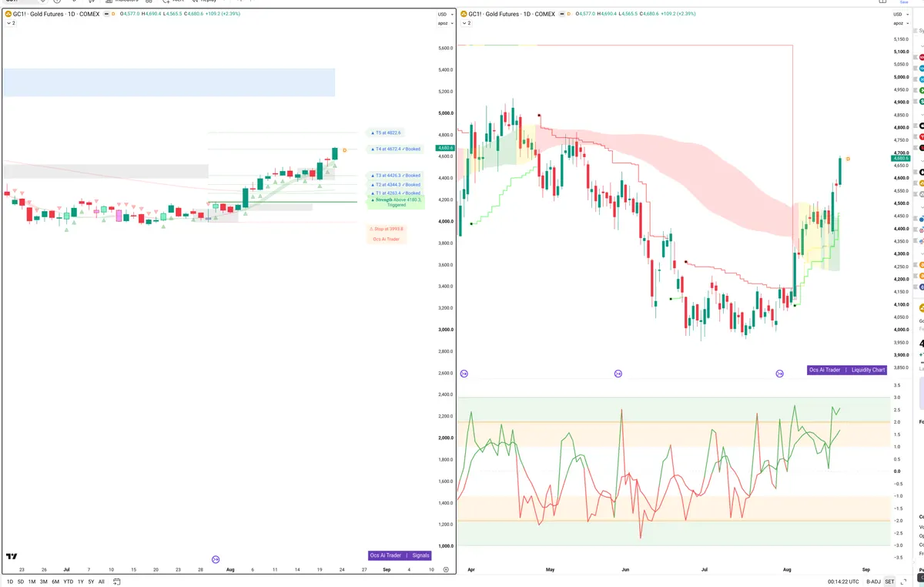Click the gold symbol icon in the right chart title

[463, 14]
